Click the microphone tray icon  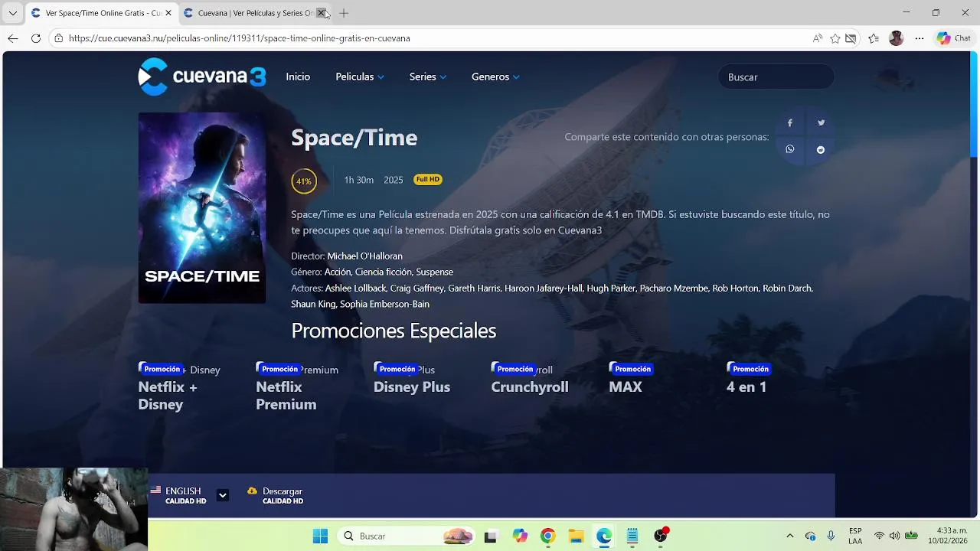pos(831,536)
